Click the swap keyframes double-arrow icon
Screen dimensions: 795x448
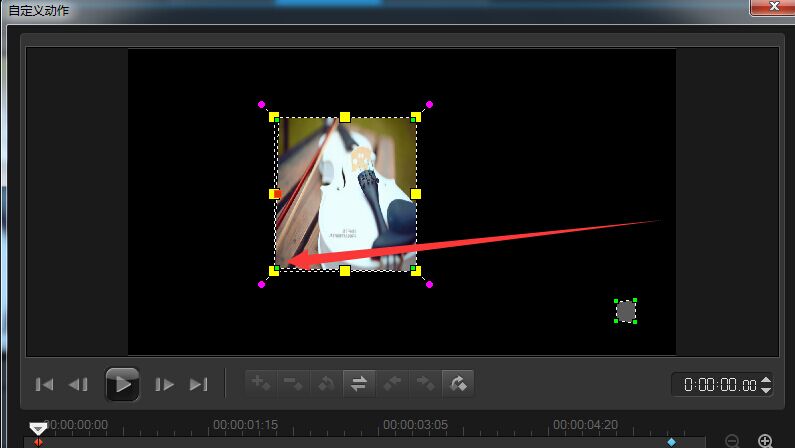click(x=359, y=383)
